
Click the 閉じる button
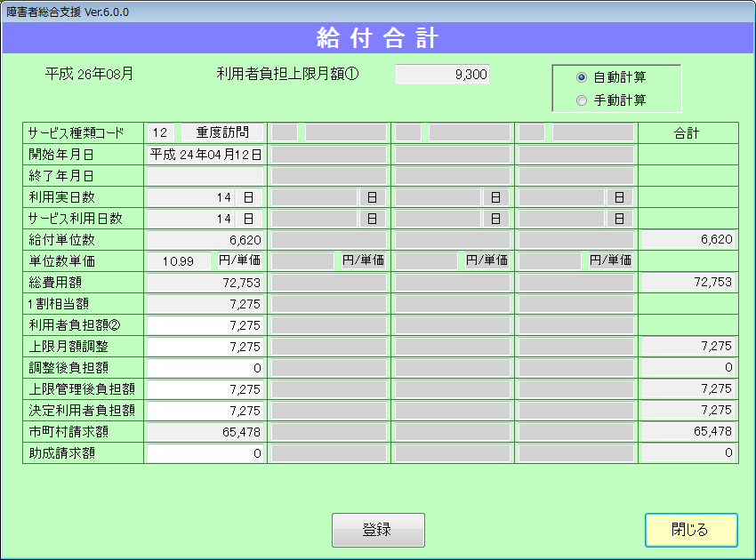click(x=691, y=530)
